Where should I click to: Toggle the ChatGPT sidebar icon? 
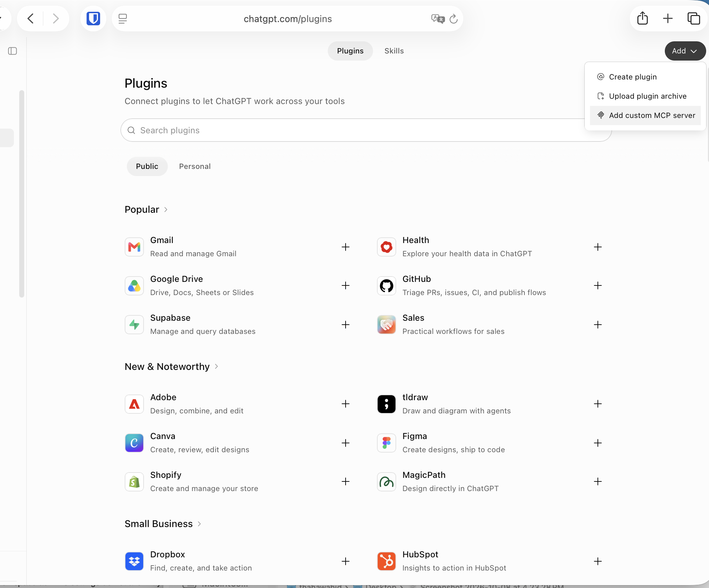[12, 51]
